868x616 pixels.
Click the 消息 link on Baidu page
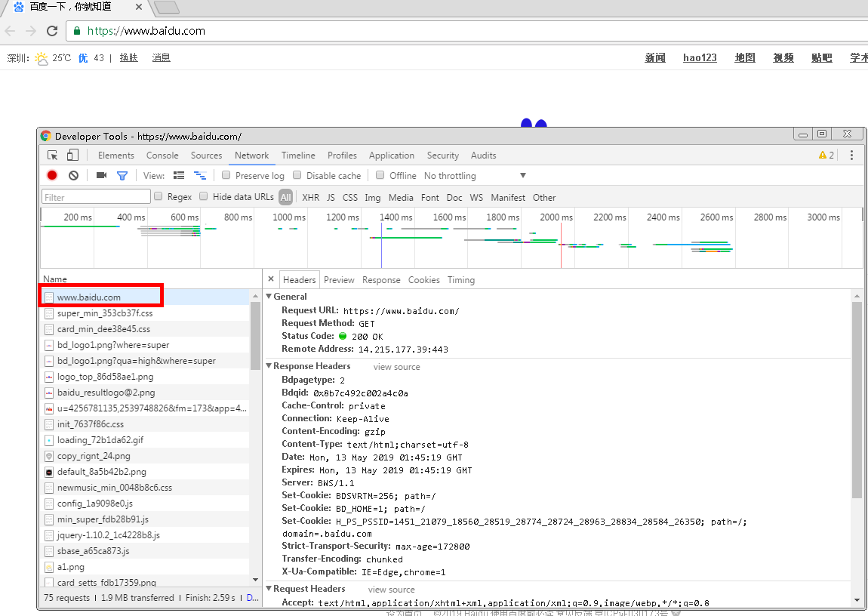(x=161, y=57)
